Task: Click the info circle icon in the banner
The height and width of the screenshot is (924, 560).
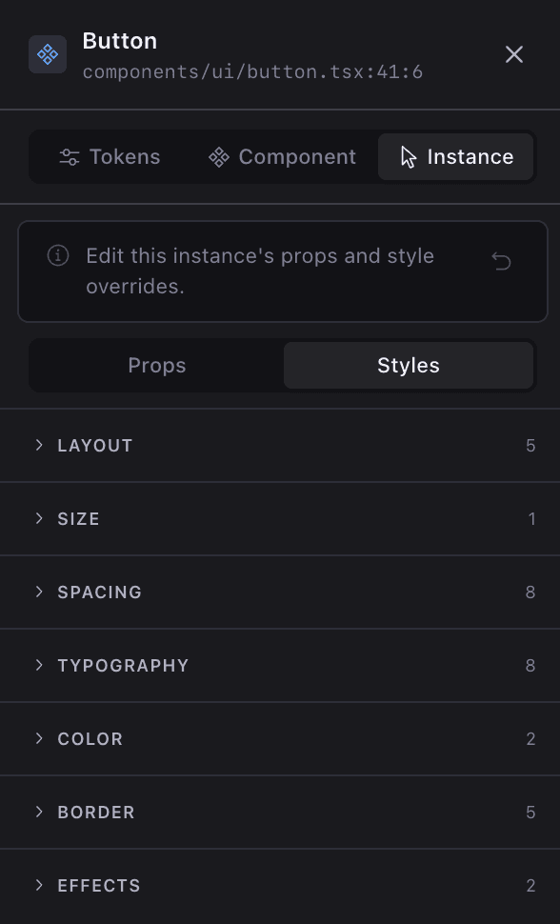Action: (57, 255)
